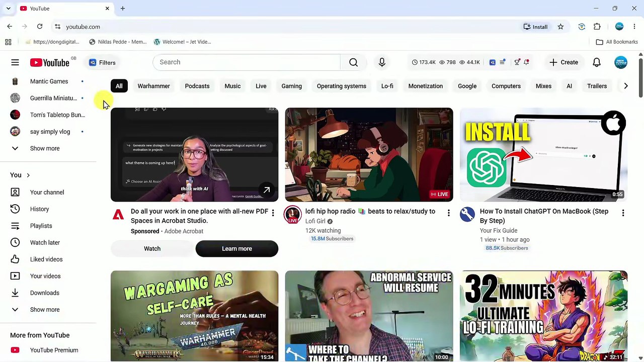Open the YouTube account avatar menu
Viewport: 644px width, 362px height.
pos(620,62)
